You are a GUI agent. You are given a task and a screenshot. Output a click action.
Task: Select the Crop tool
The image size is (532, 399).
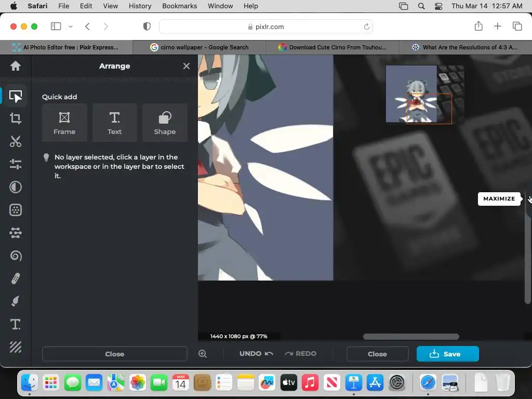click(15, 118)
